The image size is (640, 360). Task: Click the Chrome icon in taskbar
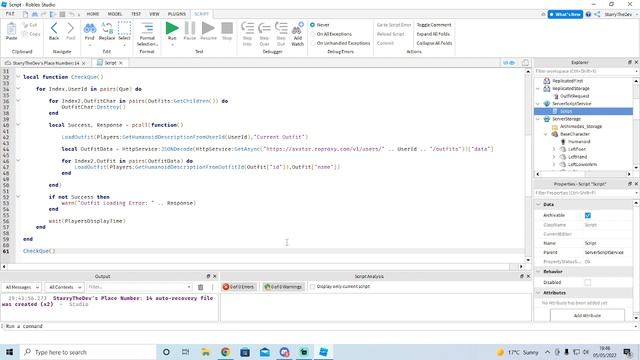(225, 352)
